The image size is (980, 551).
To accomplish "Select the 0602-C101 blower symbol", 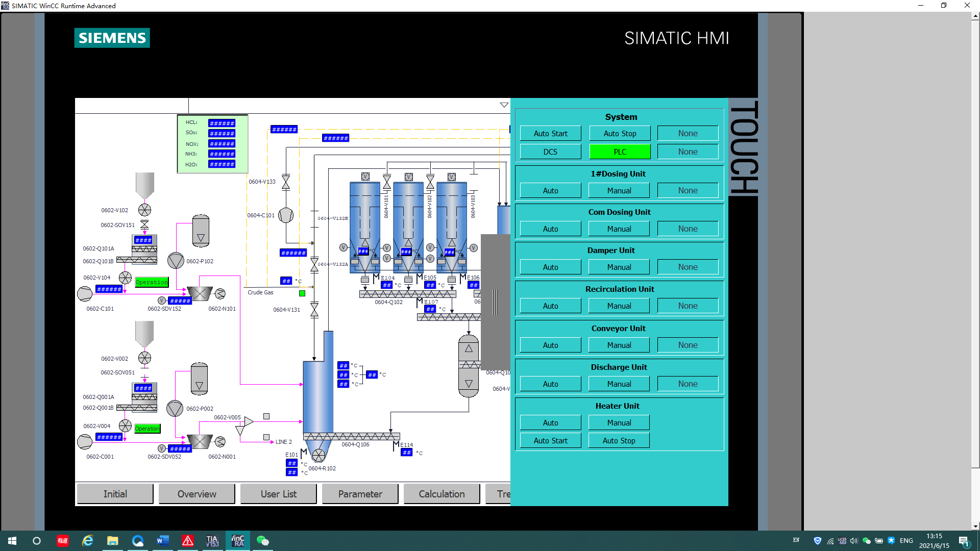I will (85, 294).
